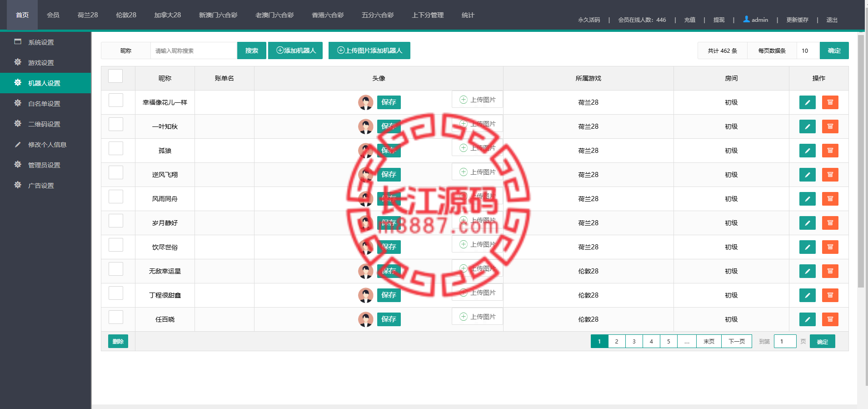Image resolution: width=868 pixels, height=409 pixels.
Task: Open 广告设置 in sidebar
Action: pos(45,185)
